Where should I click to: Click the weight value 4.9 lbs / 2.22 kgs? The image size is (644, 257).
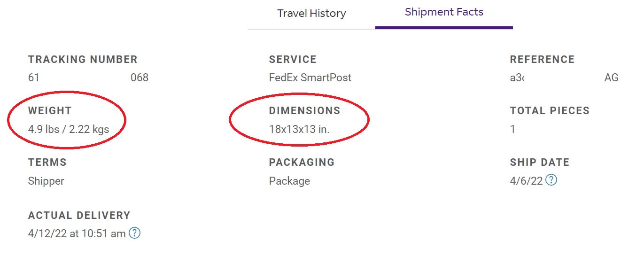(x=69, y=129)
